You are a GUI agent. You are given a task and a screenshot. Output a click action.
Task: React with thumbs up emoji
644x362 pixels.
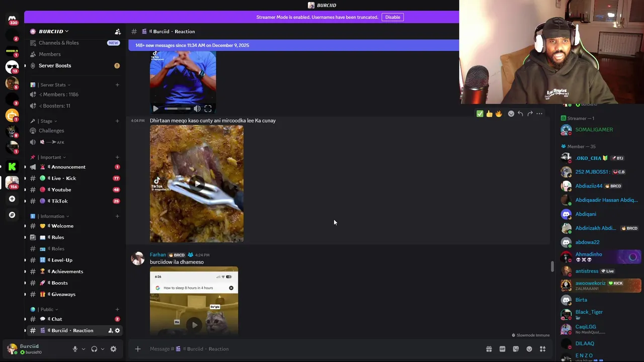[489, 114]
